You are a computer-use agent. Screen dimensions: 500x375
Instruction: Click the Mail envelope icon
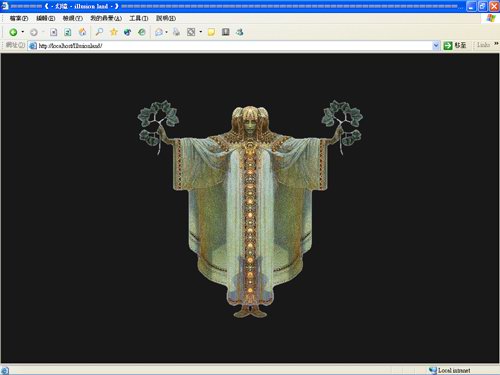(x=159, y=32)
